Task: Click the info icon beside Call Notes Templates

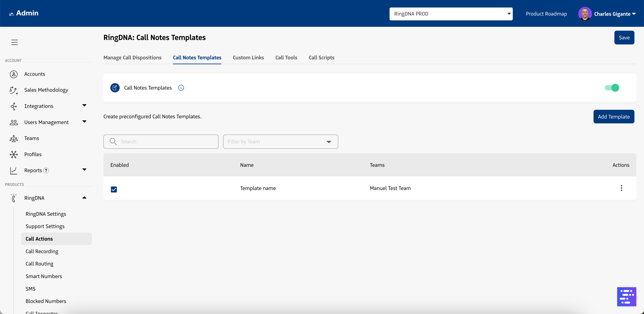Action: click(181, 88)
